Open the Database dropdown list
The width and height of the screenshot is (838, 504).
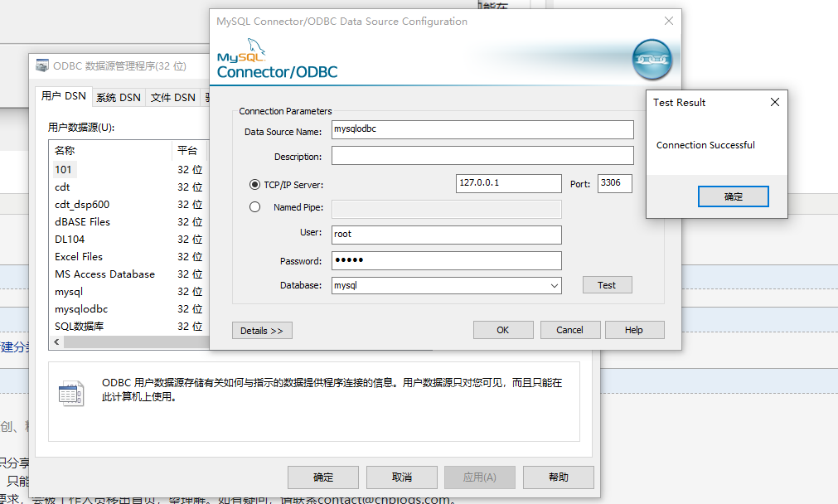click(x=555, y=285)
